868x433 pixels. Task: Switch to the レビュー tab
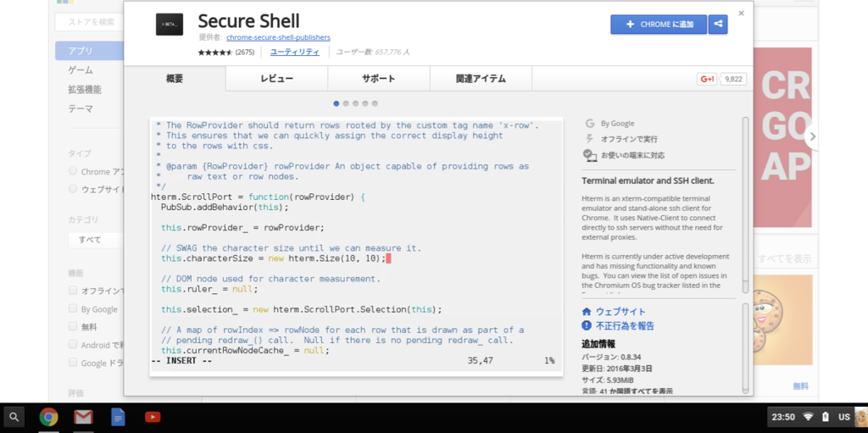click(277, 79)
